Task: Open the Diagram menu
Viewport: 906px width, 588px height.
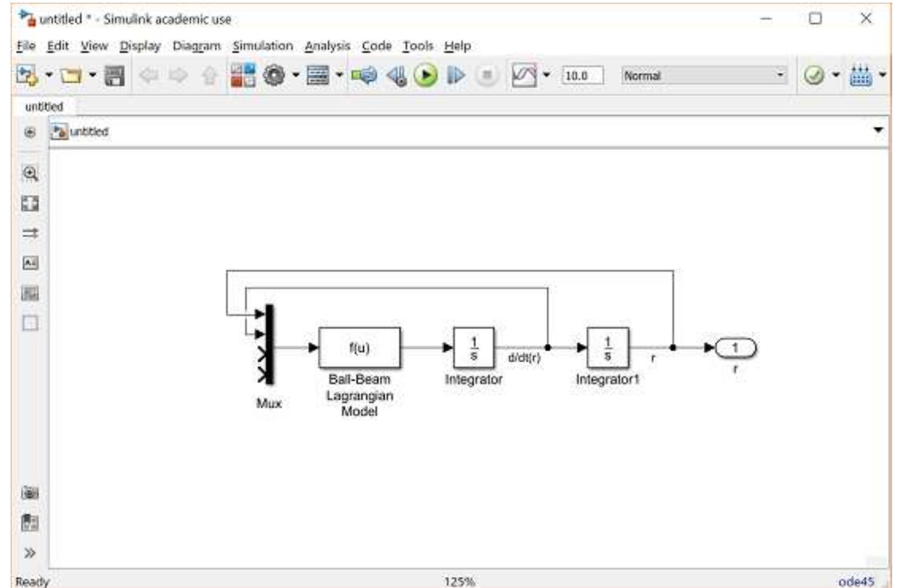Action: [x=196, y=46]
